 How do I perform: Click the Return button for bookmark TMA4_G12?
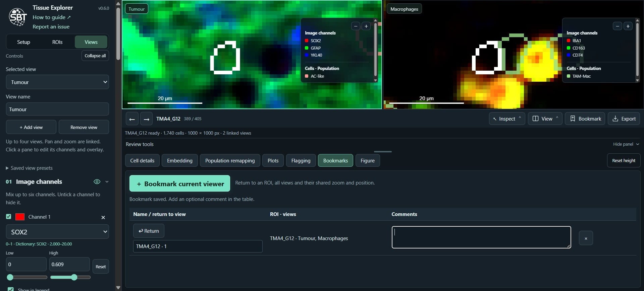[149, 231]
